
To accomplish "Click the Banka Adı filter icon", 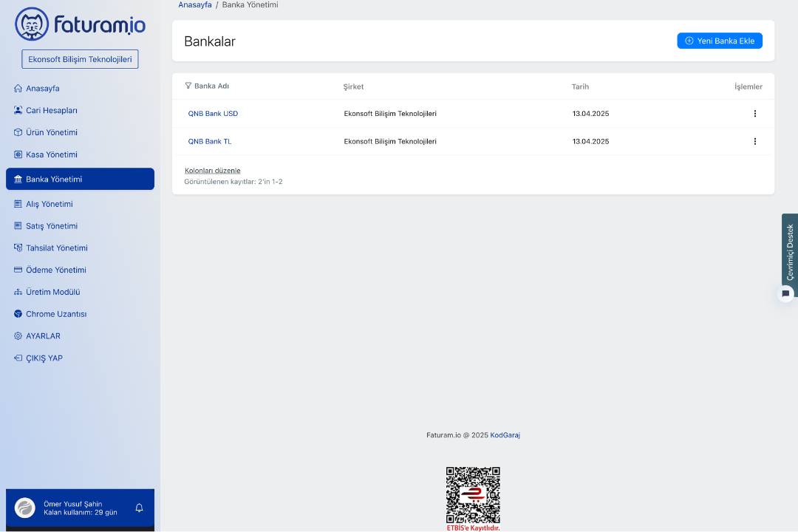I will coord(188,86).
